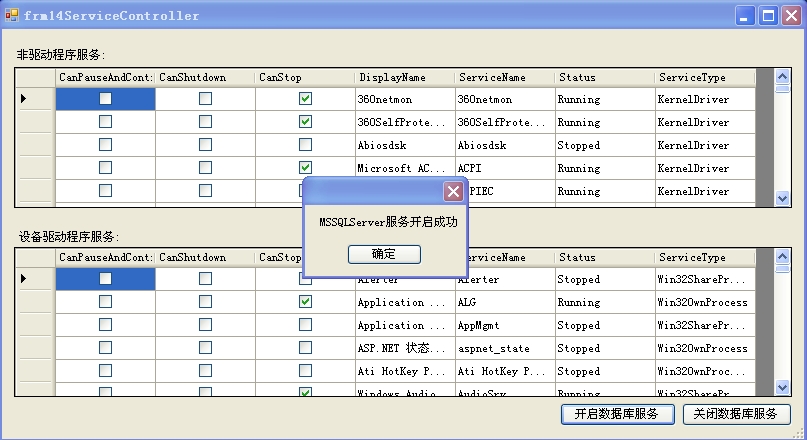Toggle CanPauseAndContinue checkbox for Abiosdsk row
The image size is (807, 440).
click(106, 145)
